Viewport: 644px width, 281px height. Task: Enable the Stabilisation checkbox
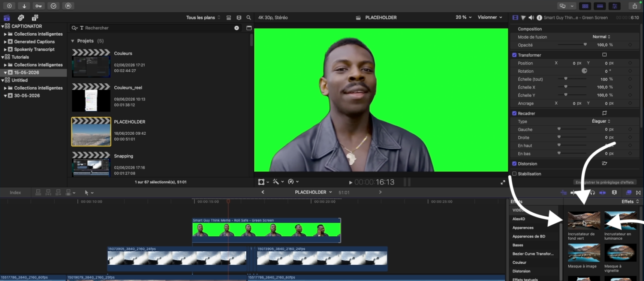[514, 174]
